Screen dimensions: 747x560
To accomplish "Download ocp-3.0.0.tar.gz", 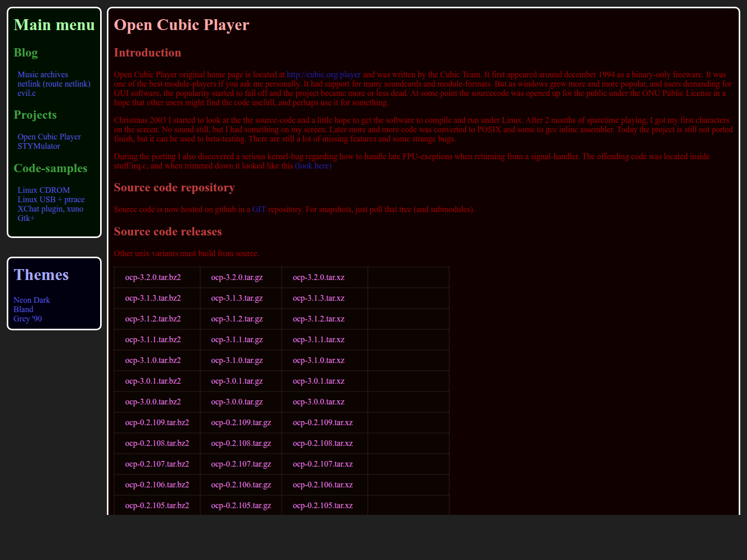I will pos(237,402).
